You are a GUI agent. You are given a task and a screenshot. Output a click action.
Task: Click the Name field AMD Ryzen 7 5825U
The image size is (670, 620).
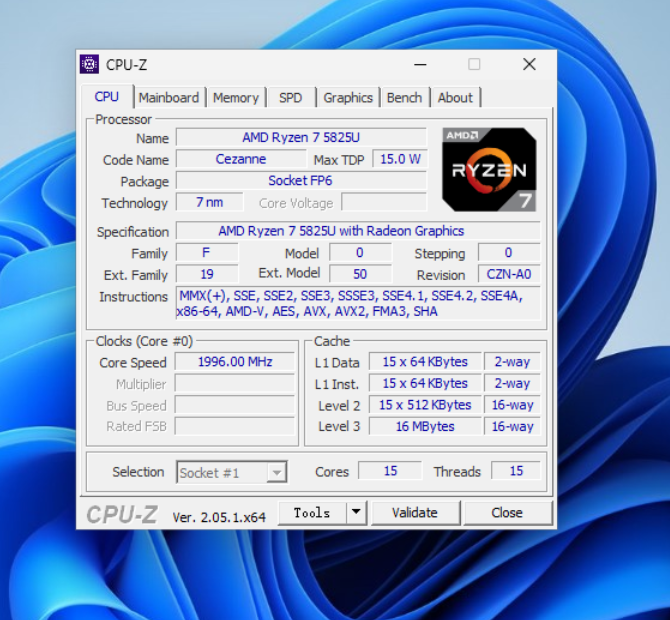(301, 138)
